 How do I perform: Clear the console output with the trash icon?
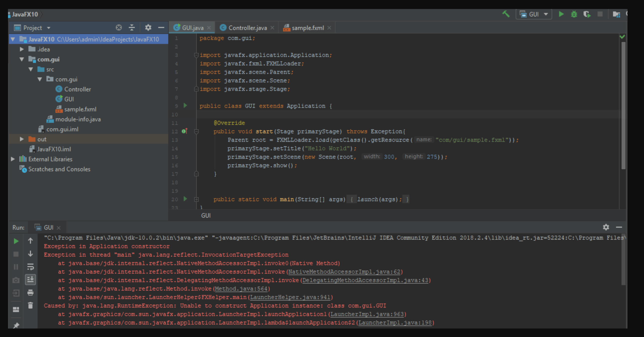[x=30, y=306]
